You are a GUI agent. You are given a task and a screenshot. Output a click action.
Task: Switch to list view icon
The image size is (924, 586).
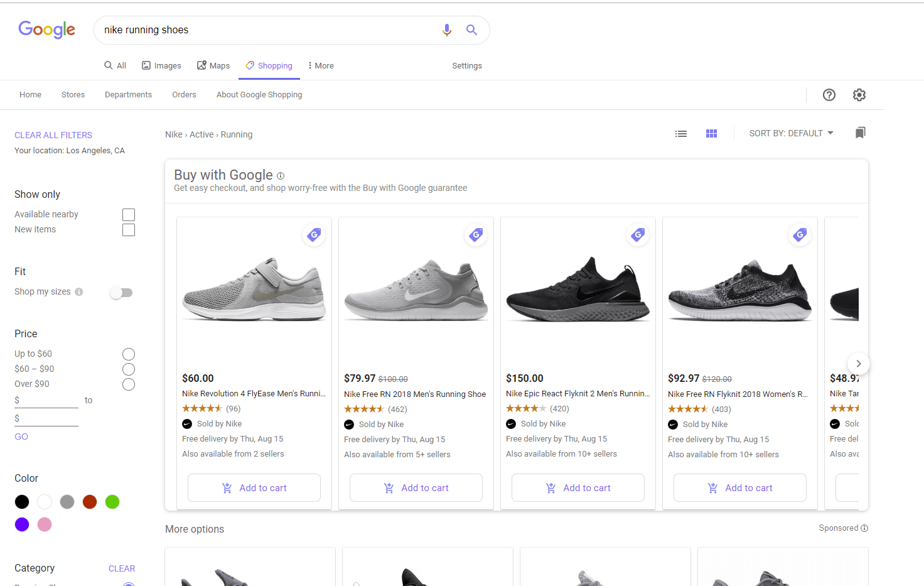click(x=681, y=134)
